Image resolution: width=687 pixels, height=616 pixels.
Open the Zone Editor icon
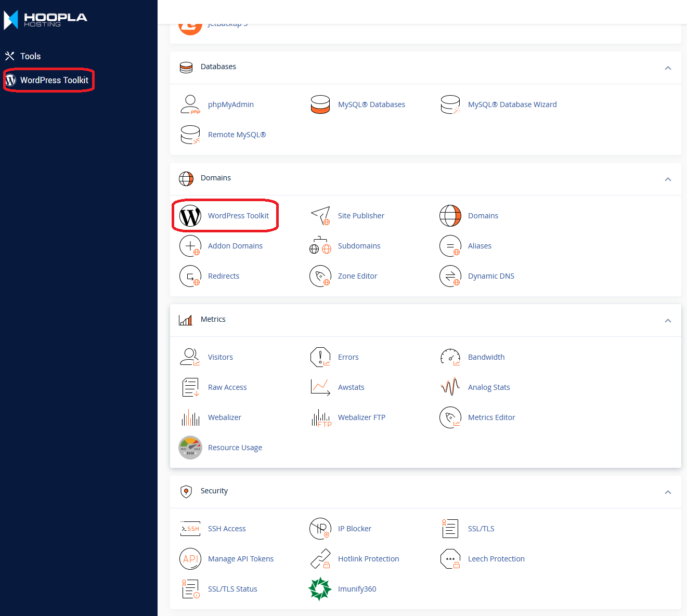320,276
